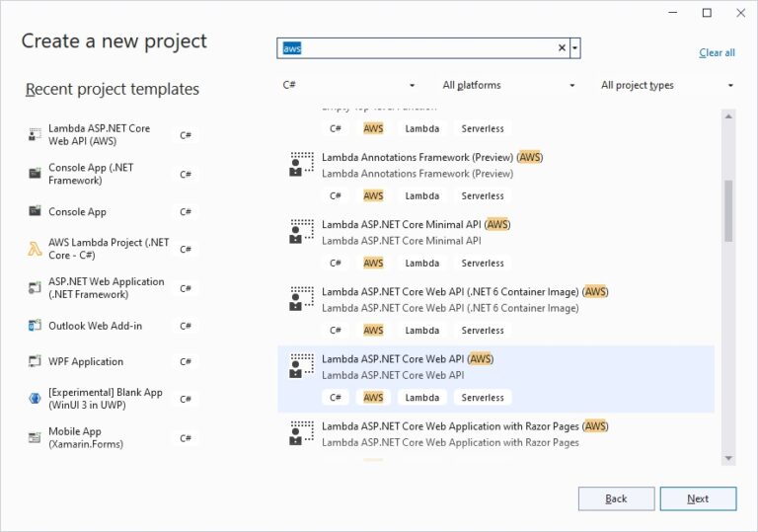Click the Outlook Web Add-in icon

point(36,326)
